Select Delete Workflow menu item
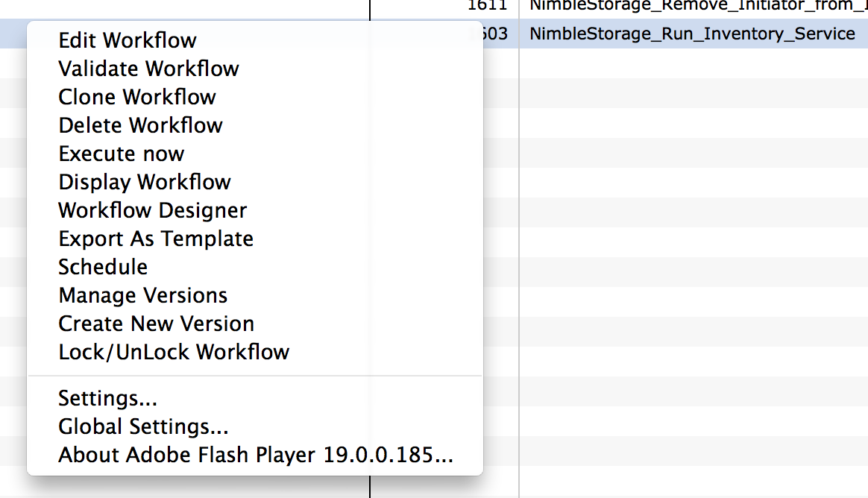 [140, 125]
